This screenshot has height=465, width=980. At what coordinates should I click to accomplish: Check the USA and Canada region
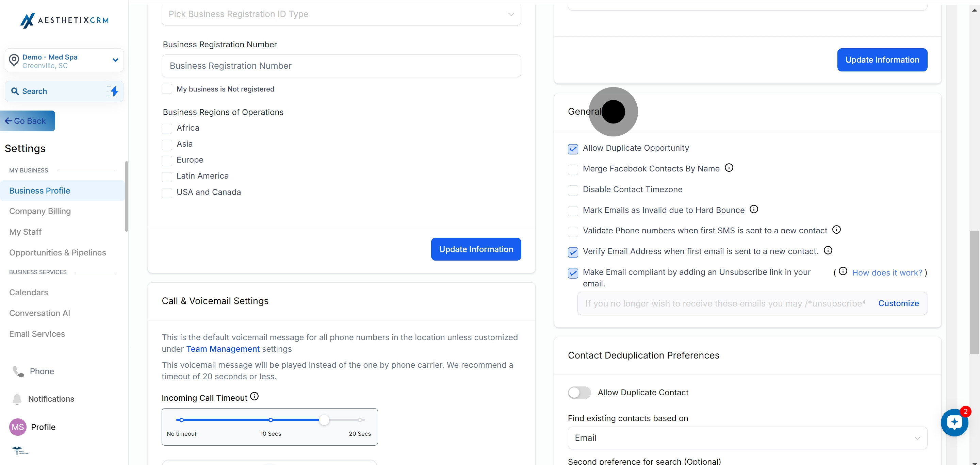(167, 193)
